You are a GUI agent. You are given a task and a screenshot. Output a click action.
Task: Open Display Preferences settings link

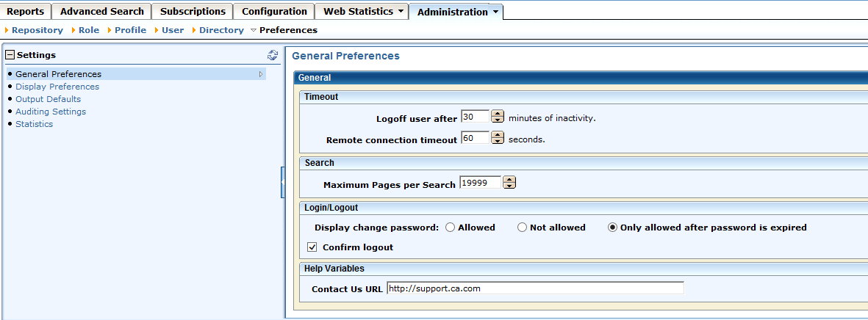click(x=57, y=87)
